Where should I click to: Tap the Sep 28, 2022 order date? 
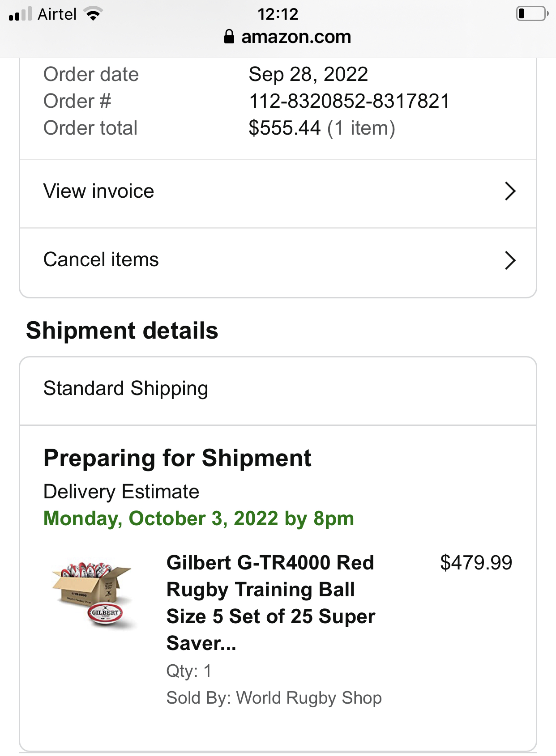tap(308, 74)
